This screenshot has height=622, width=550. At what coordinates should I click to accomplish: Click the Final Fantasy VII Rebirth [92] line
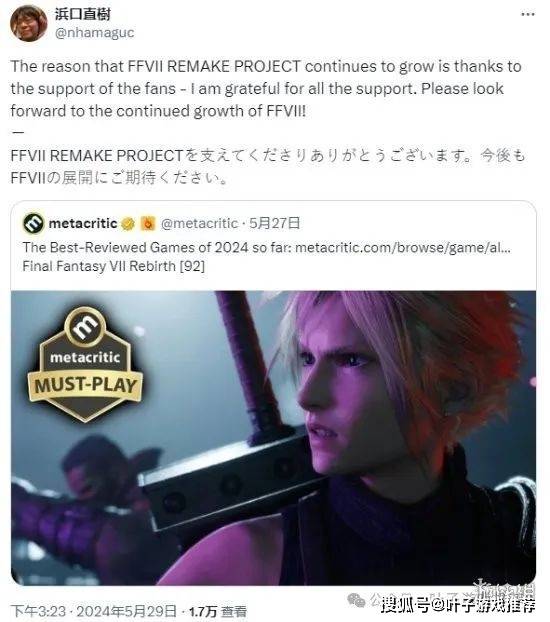tap(113, 266)
